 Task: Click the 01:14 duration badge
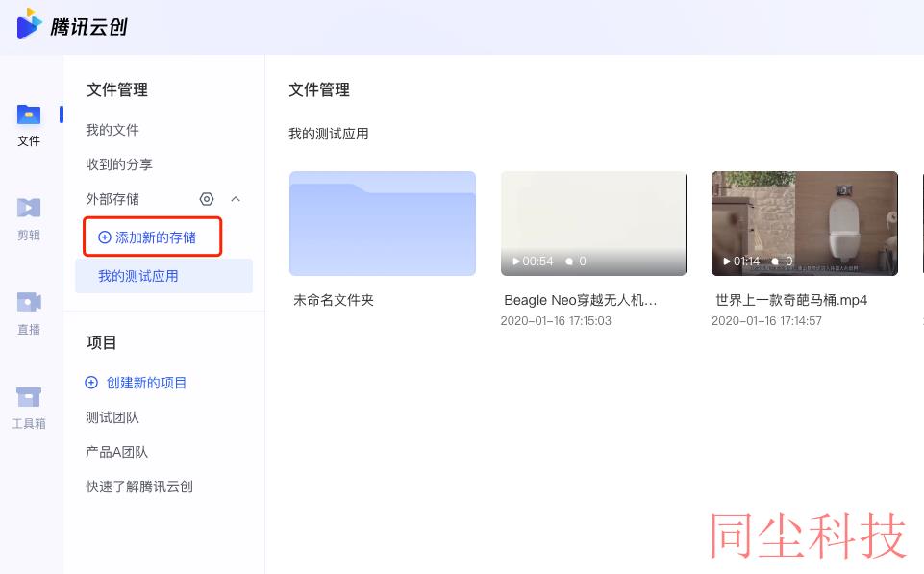pyautogui.click(x=741, y=262)
